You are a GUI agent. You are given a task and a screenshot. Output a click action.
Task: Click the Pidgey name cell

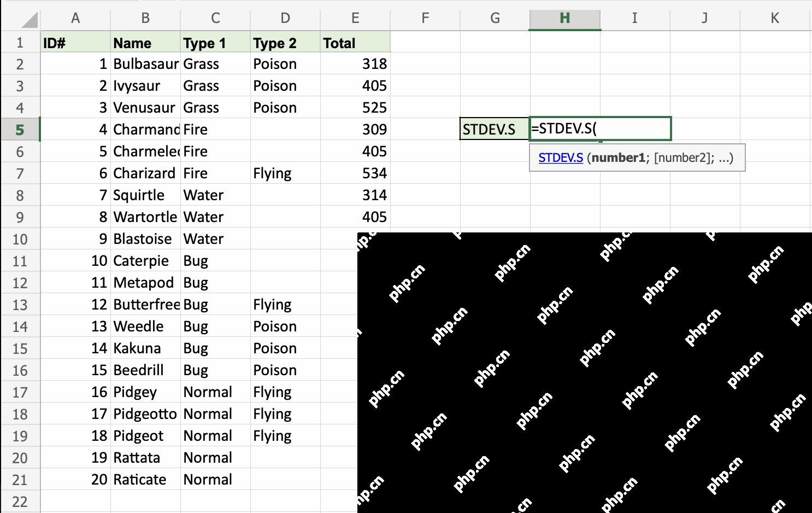click(145, 392)
